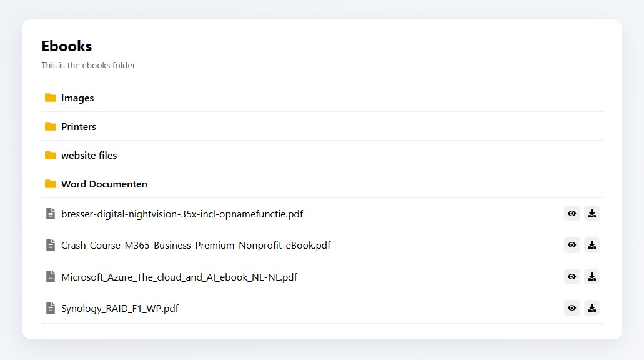644x360 pixels.
Task: Download the Microsoft Azure ebook PDF
Action: [x=592, y=276]
